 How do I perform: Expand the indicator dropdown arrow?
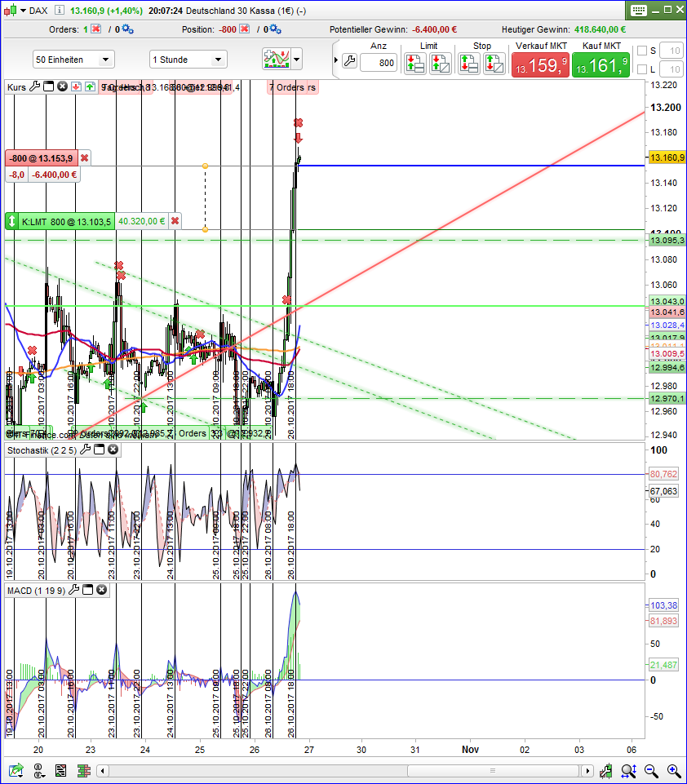tap(296, 60)
